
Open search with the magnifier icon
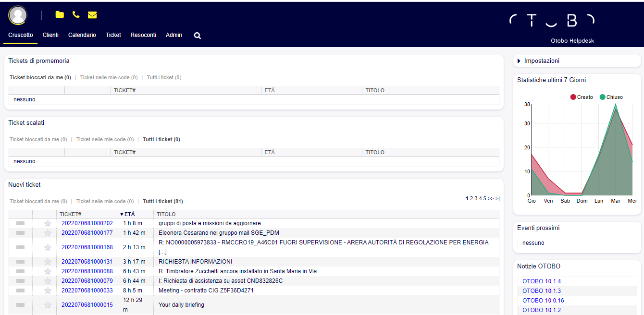(197, 36)
